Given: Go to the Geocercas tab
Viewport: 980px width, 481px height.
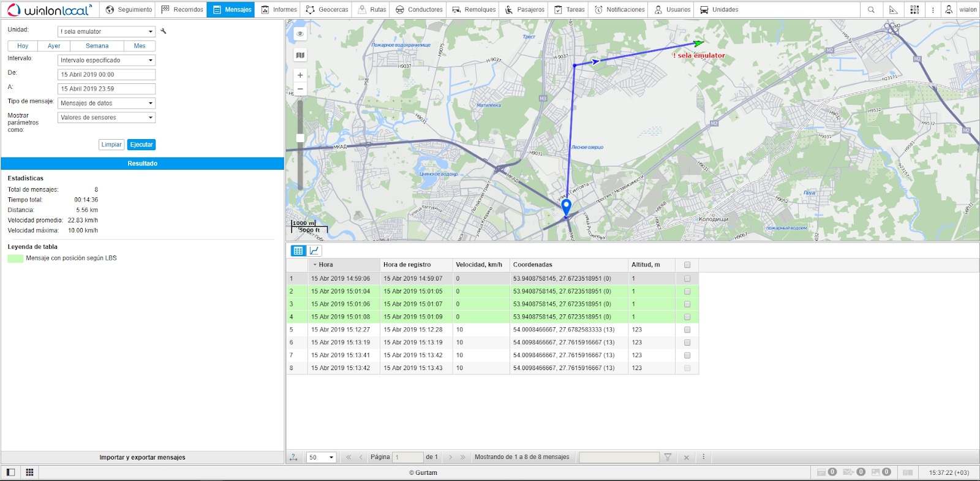Looking at the screenshot, I should coord(327,10).
